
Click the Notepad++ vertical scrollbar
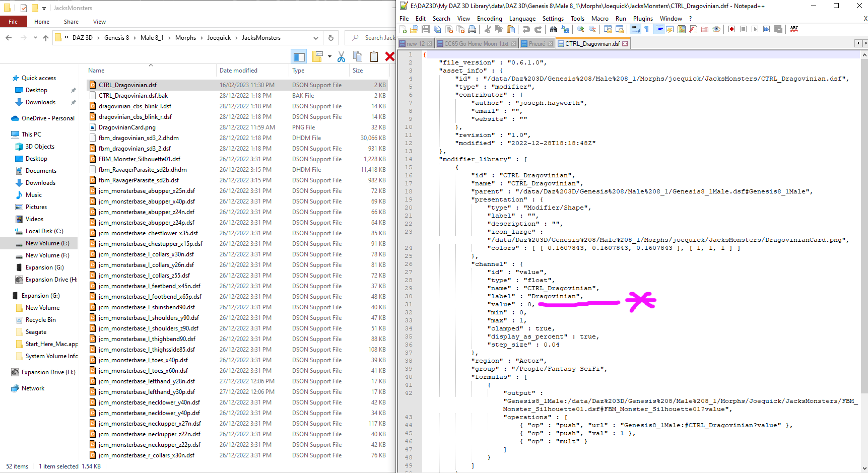coord(864,261)
